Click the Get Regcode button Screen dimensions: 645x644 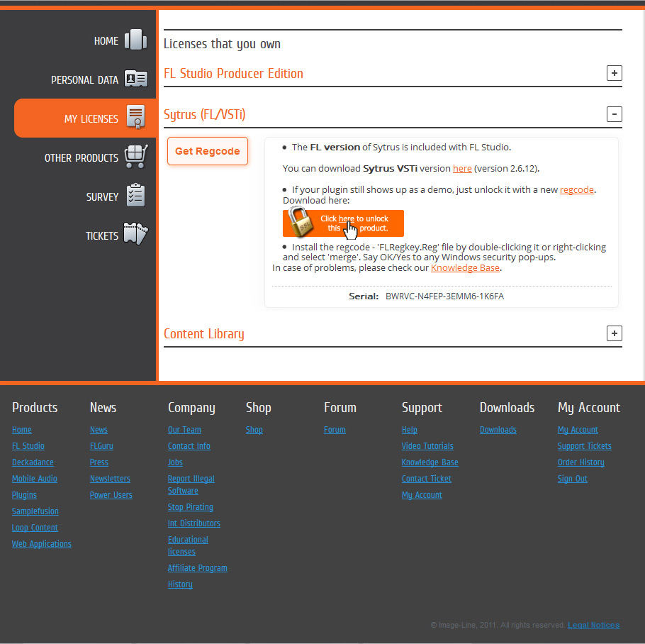point(207,151)
